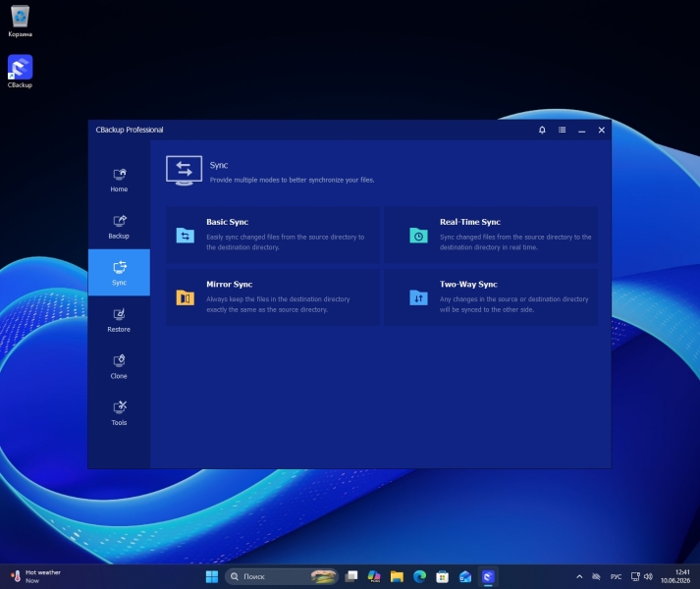
Task: Switch the РУС input language indicator
Action: pos(617,576)
